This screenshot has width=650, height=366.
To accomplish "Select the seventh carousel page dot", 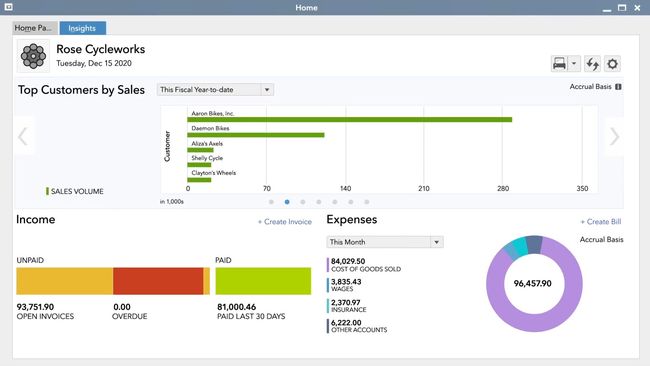I will click(x=366, y=202).
